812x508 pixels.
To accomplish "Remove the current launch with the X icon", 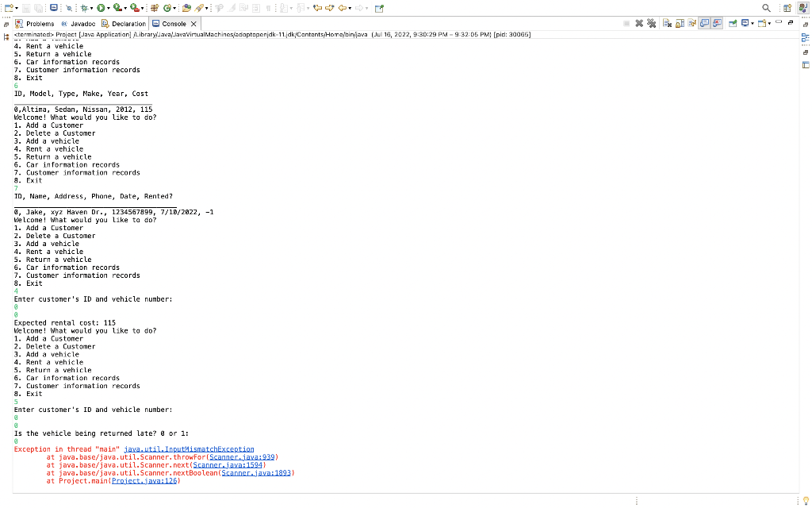I will click(638, 24).
